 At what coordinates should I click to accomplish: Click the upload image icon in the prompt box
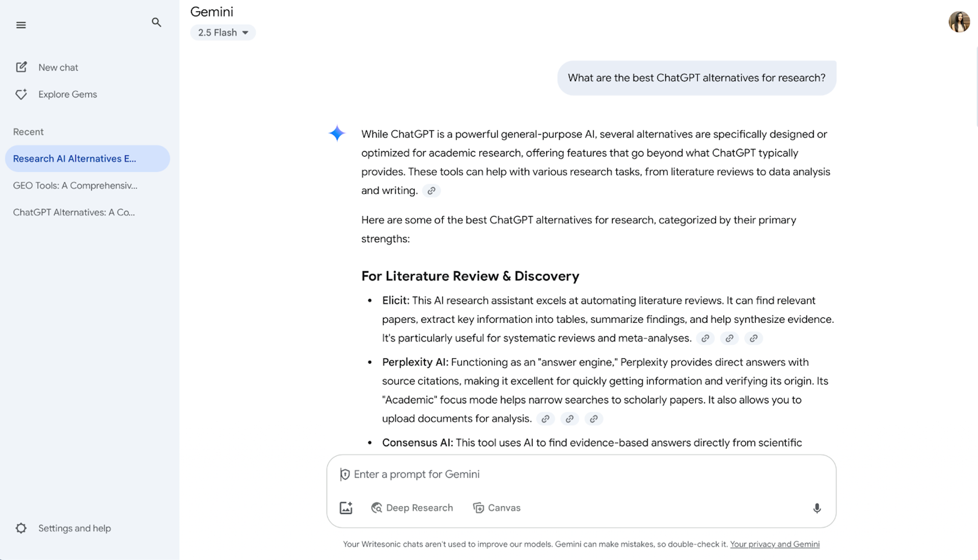346,508
